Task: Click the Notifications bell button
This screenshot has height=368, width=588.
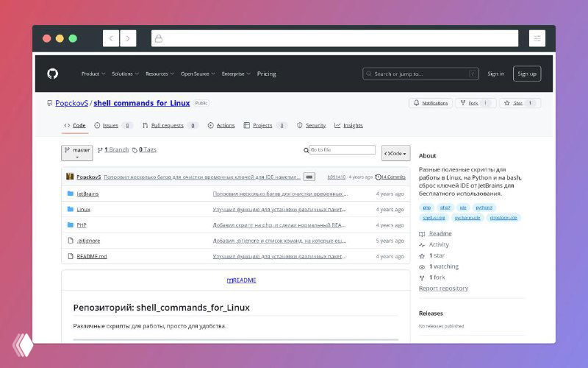Action: pos(431,103)
